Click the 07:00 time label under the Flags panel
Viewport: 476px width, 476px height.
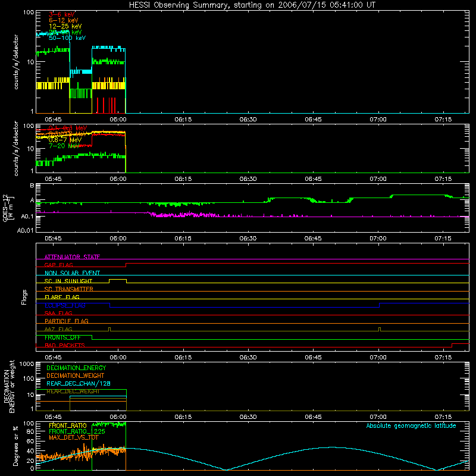click(x=378, y=358)
